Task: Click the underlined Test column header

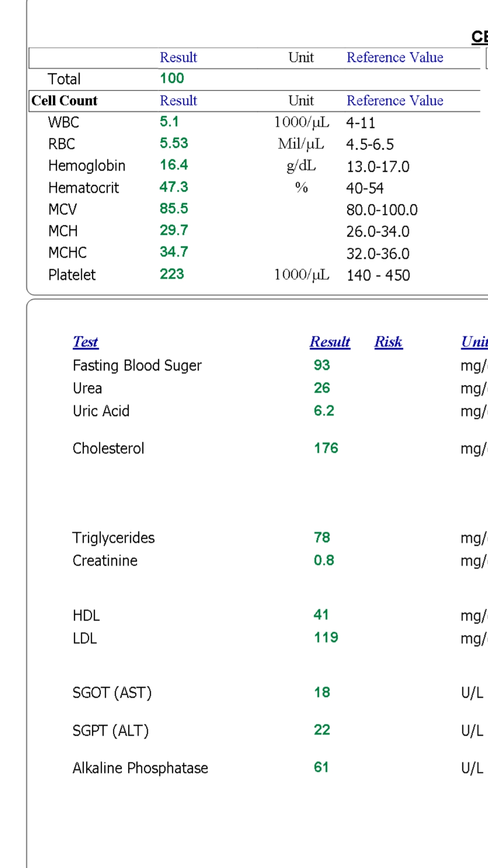Action: coord(85,342)
